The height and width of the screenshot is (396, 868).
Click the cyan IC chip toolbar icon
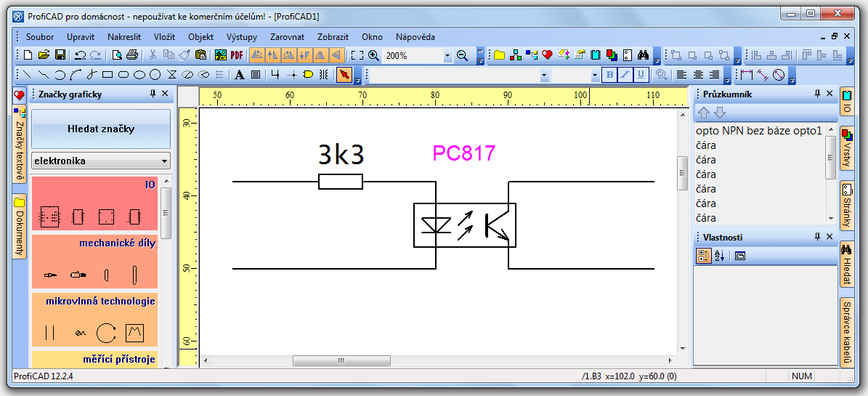tap(595, 54)
